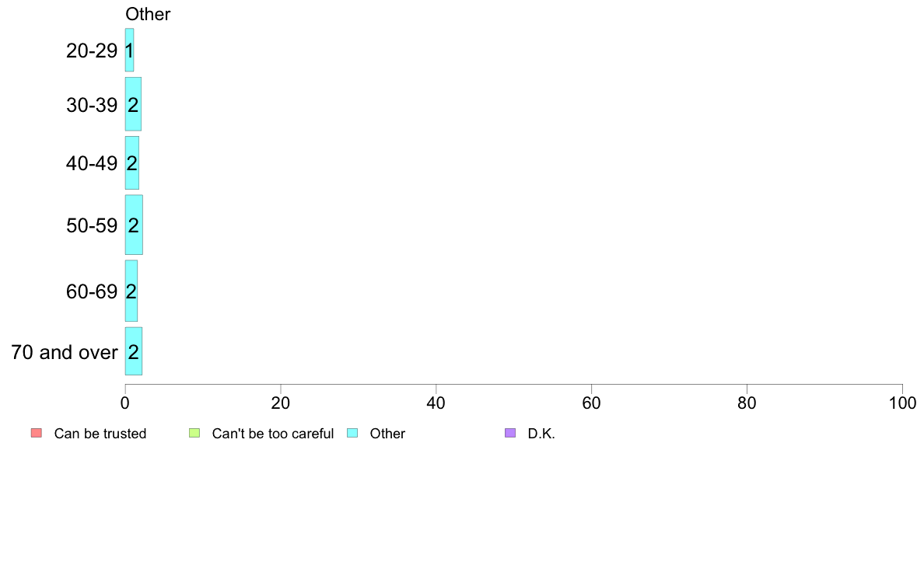The height and width of the screenshot is (572, 924).
Task: Click the Other chart title
Action: point(148,14)
